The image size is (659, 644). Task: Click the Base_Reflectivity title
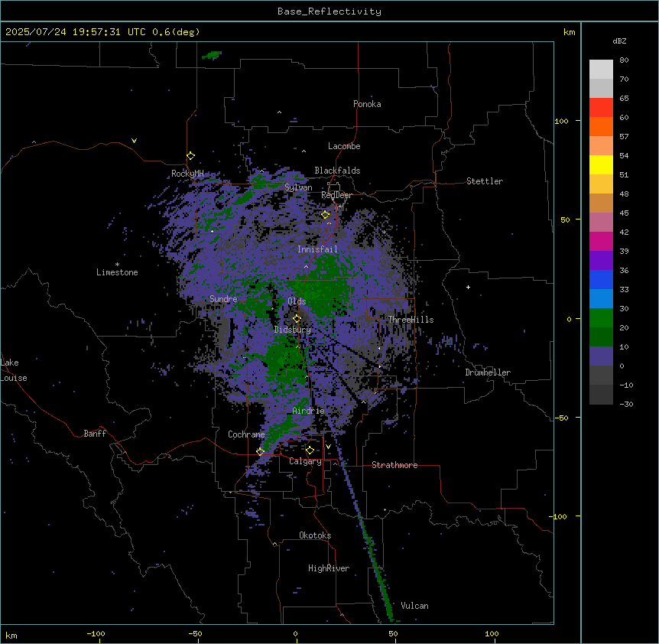coord(329,11)
